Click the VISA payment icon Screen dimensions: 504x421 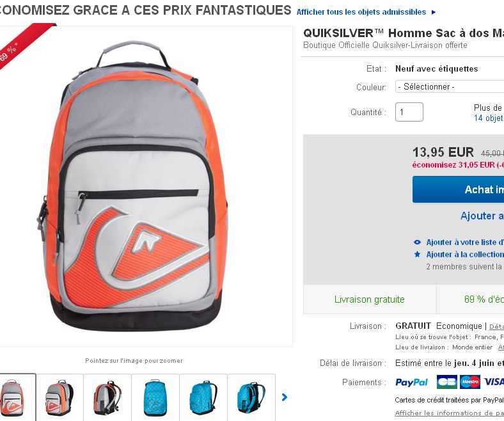(493, 382)
